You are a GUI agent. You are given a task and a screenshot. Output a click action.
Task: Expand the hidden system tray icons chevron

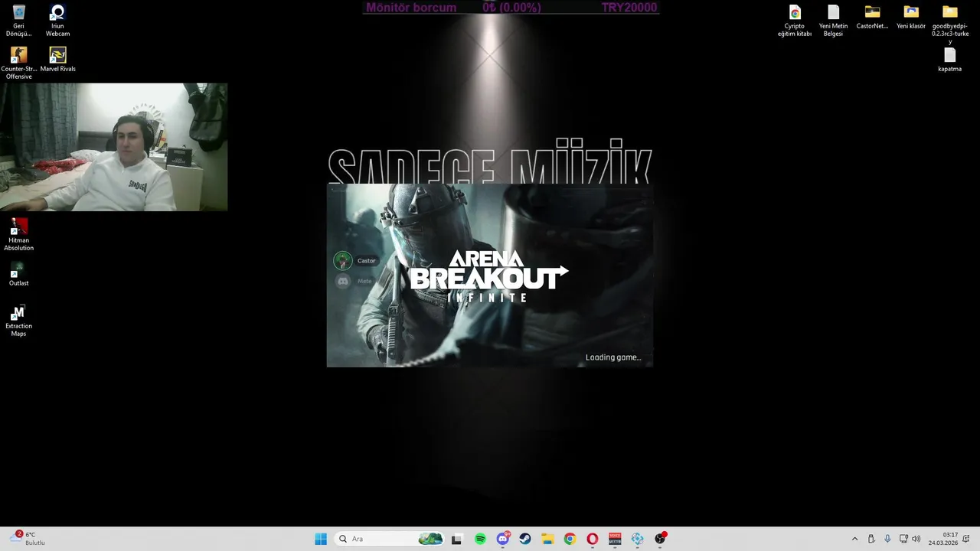[x=854, y=539]
